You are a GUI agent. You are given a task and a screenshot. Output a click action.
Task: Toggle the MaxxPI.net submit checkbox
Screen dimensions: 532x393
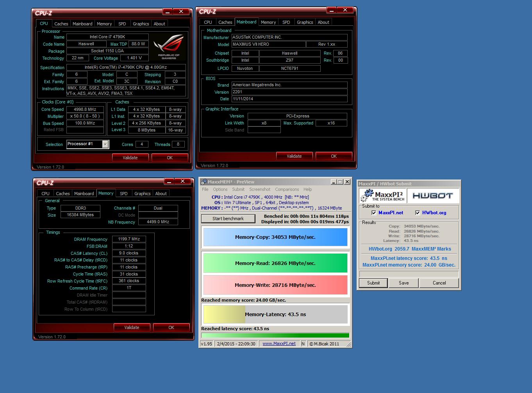tap(374, 213)
